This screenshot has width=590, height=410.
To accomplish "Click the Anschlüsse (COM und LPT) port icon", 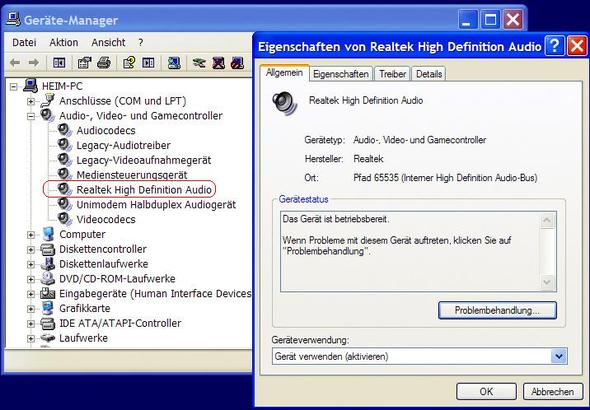I will [x=48, y=100].
